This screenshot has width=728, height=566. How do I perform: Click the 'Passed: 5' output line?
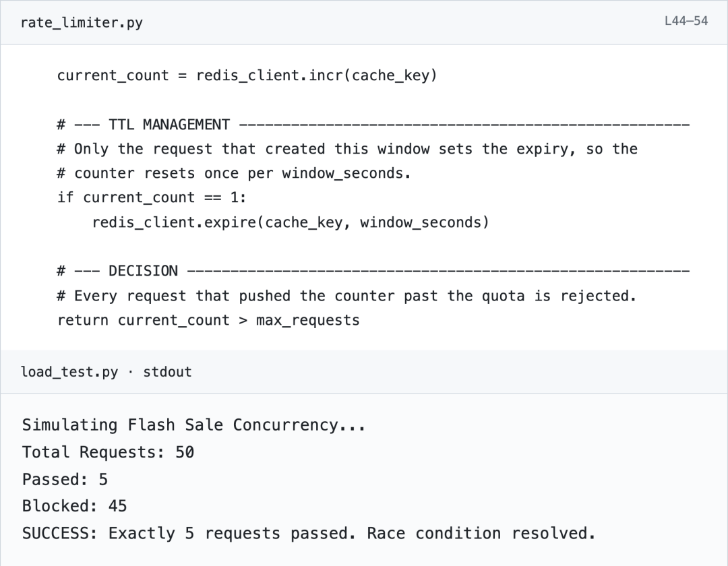coord(65,480)
